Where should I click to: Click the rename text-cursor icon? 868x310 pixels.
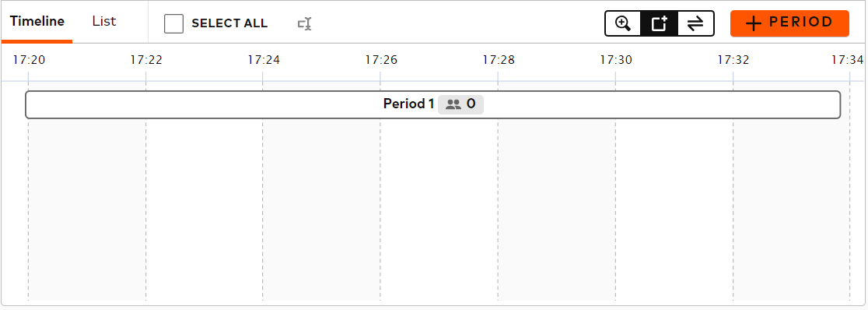(x=304, y=24)
